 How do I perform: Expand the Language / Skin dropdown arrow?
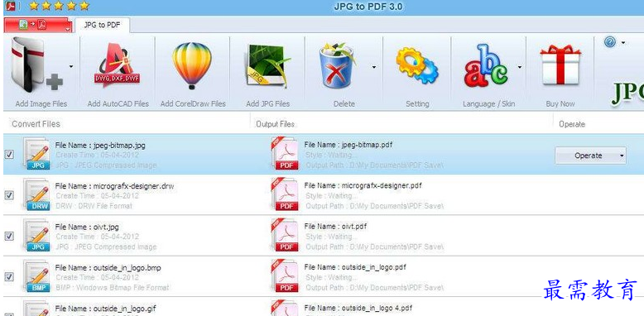[520, 67]
